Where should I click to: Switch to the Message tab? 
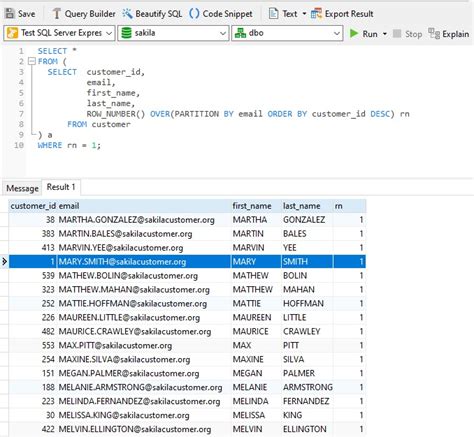click(x=22, y=188)
